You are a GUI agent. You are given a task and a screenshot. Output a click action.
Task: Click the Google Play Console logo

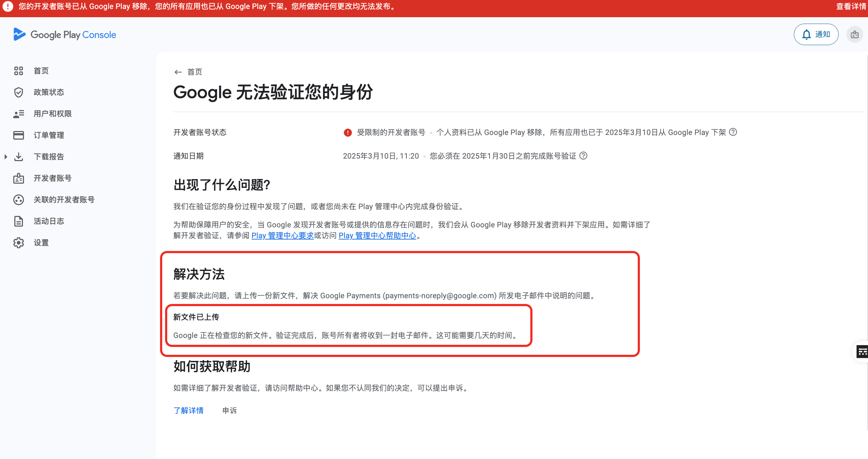[x=64, y=34]
